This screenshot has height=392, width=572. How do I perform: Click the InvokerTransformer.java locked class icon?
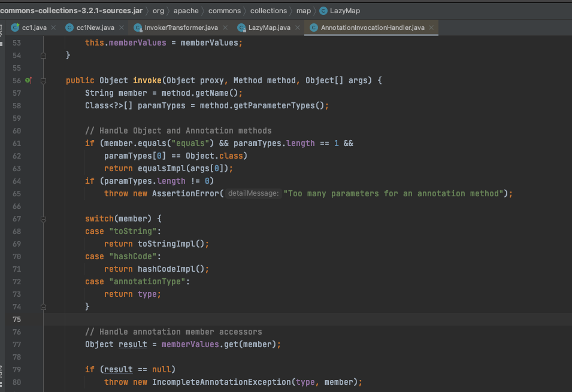[x=138, y=28]
